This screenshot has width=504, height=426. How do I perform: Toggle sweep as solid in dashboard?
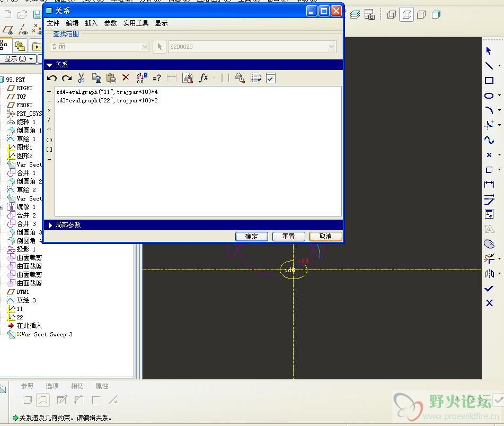[28, 400]
